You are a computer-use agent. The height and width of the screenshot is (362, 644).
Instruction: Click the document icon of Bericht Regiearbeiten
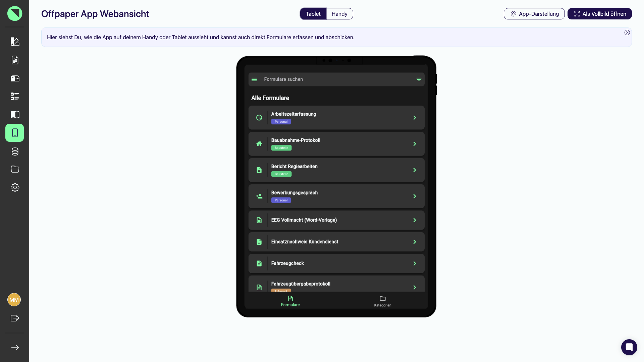pyautogui.click(x=259, y=170)
